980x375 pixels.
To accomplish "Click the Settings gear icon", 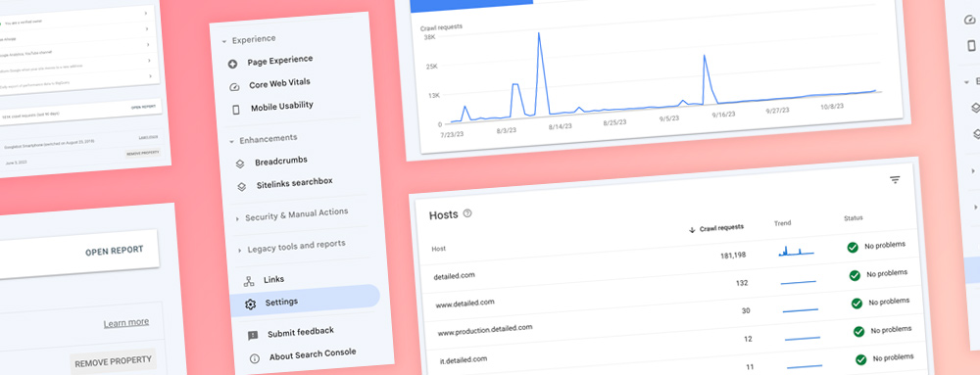I will tap(250, 304).
